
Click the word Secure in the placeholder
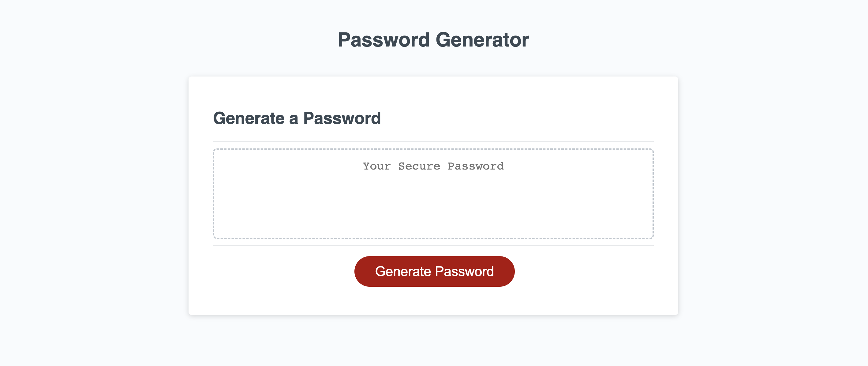(x=419, y=166)
